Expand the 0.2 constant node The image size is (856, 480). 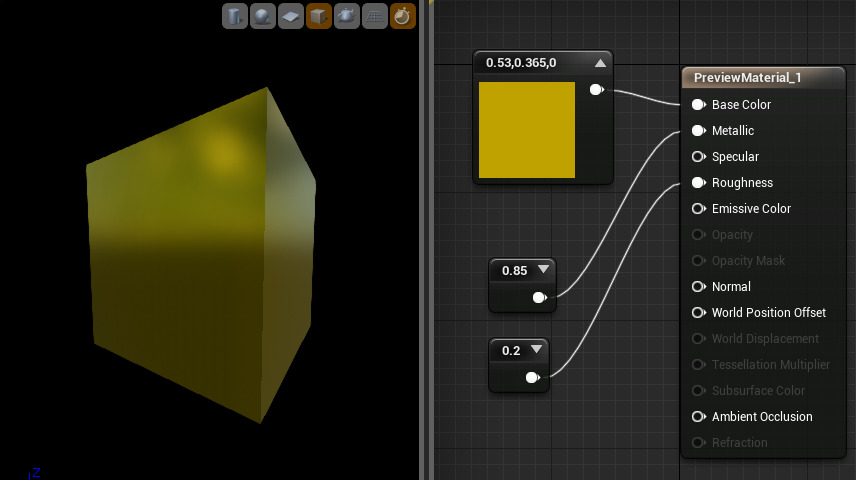[536, 349]
